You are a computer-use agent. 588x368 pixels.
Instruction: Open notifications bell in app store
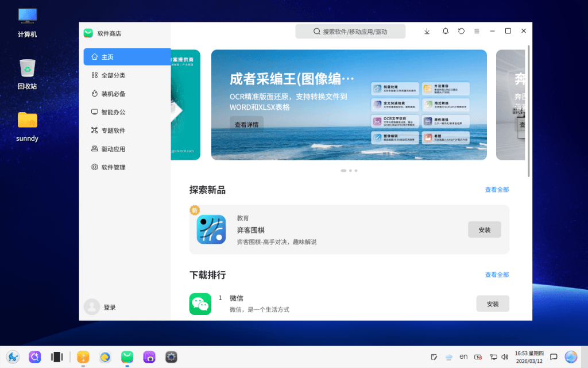445,31
